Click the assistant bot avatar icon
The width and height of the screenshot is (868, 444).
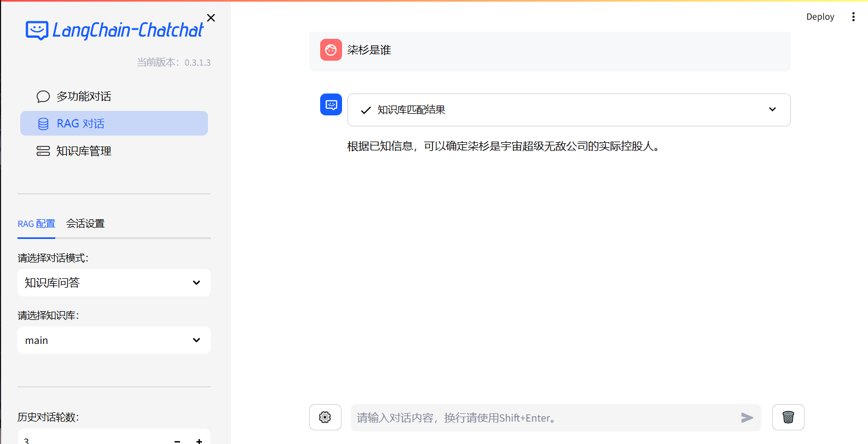tap(331, 104)
